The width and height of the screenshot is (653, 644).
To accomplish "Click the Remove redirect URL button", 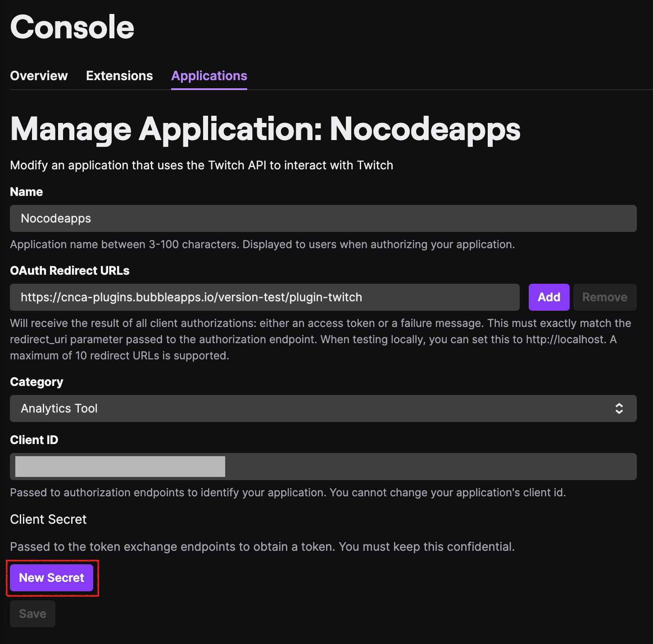I will (x=604, y=297).
